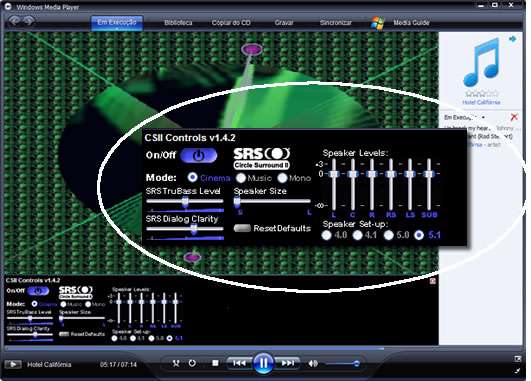
Task: Click Speaker Size slider in small bottom panel
Action: click(x=82, y=318)
